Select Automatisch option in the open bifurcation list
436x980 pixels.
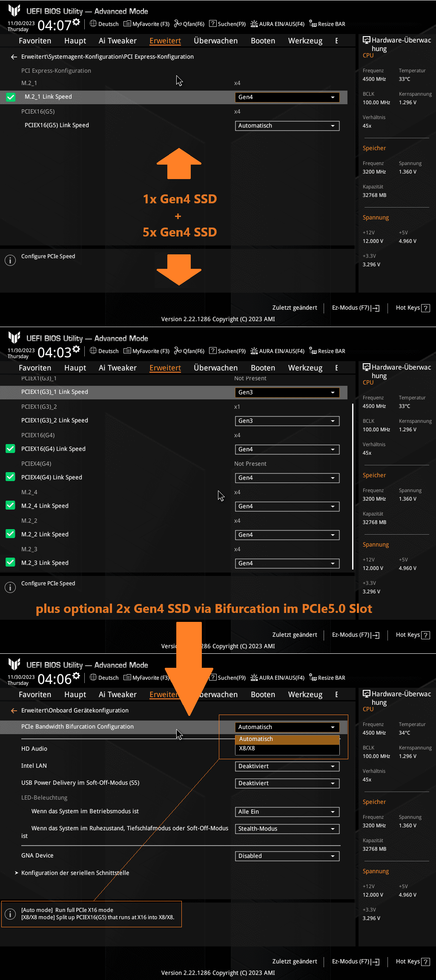[287, 739]
